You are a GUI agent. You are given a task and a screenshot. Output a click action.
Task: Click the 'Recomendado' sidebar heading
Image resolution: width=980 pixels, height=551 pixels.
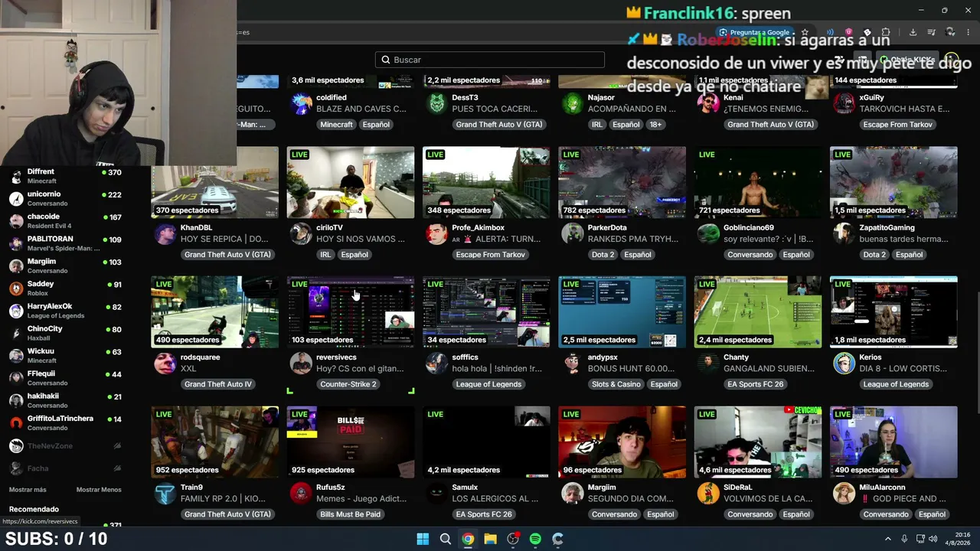[34, 510]
